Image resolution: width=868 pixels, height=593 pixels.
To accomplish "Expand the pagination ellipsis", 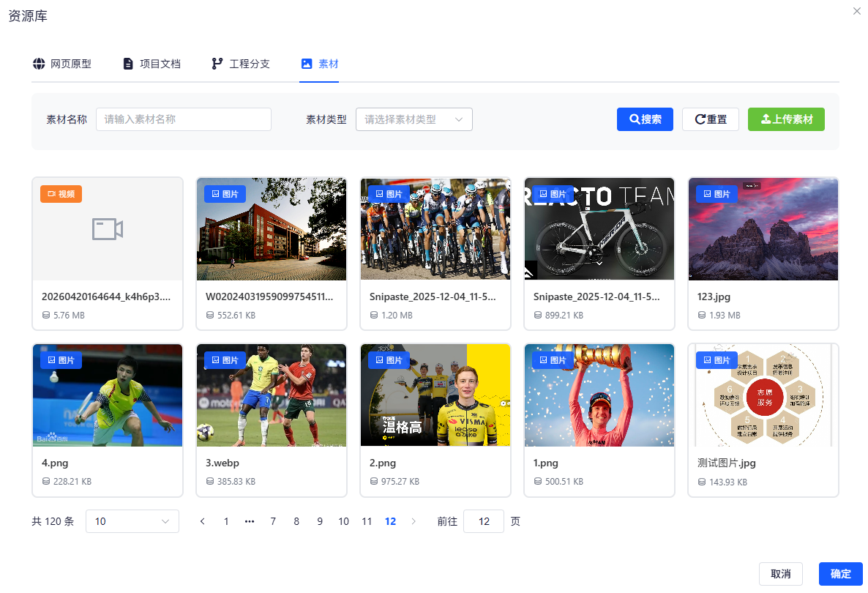I will click(250, 521).
